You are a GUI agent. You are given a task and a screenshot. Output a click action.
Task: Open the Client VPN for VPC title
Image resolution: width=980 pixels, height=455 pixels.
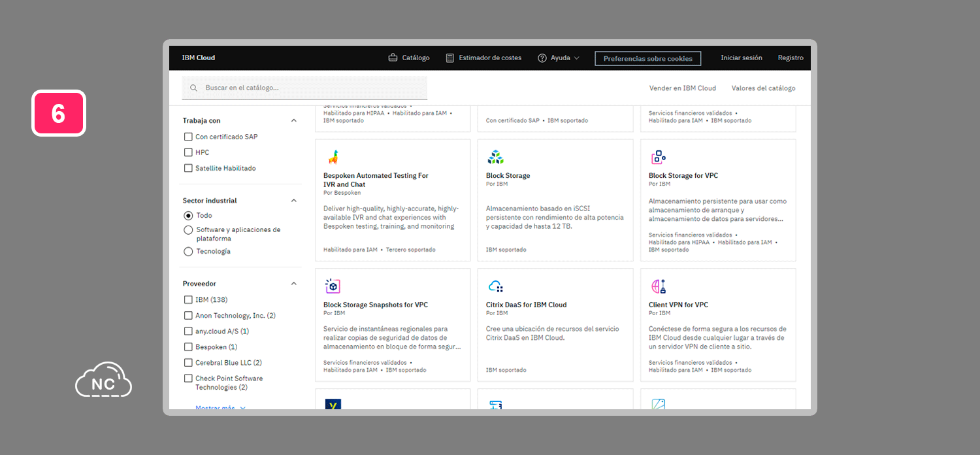[x=678, y=305]
